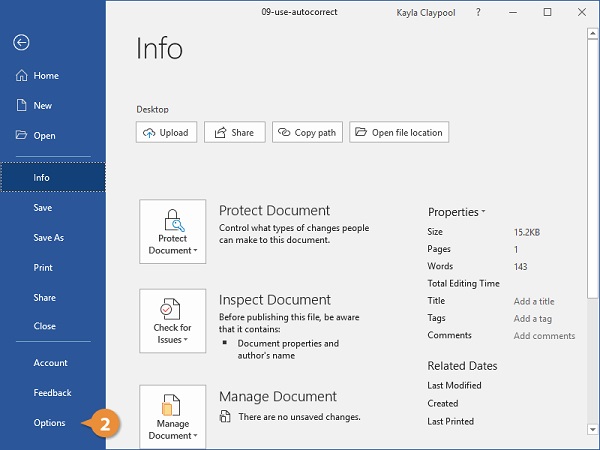Open the Options menu item
600x450 pixels.
click(49, 423)
